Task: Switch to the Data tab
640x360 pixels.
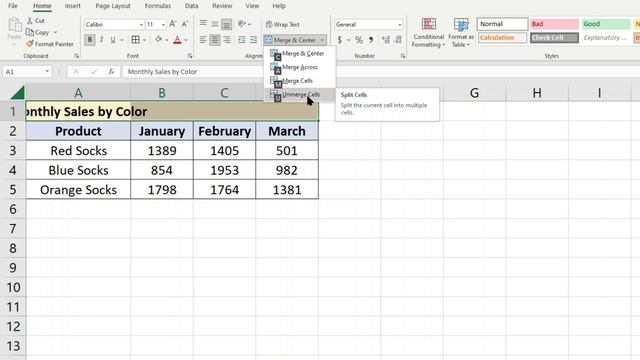Action: (191, 6)
